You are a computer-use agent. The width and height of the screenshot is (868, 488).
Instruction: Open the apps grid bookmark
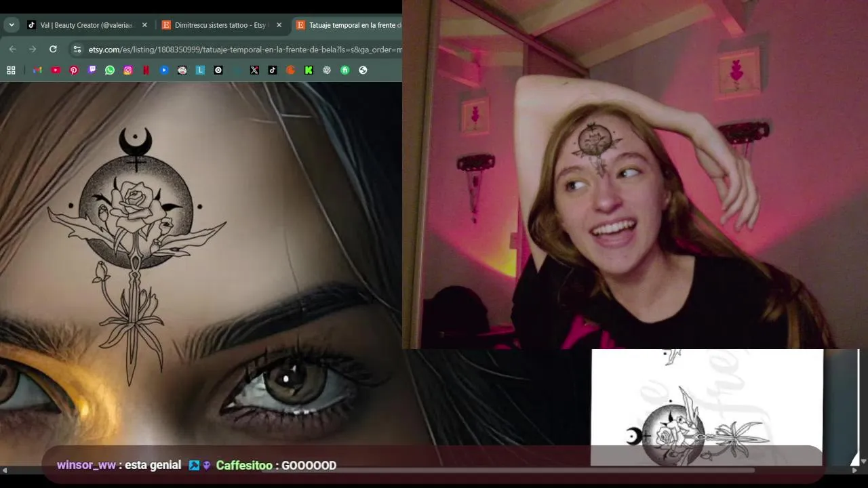coord(11,70)
